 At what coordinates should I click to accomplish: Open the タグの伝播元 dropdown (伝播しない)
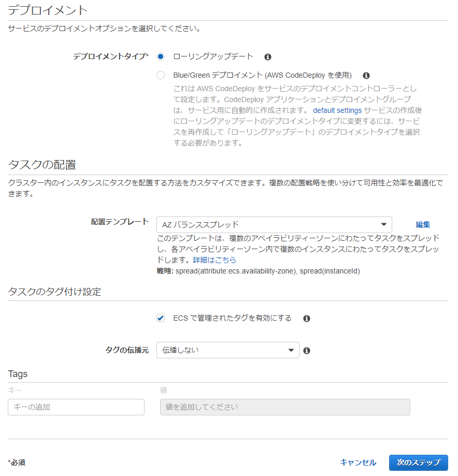coord(228,350)
